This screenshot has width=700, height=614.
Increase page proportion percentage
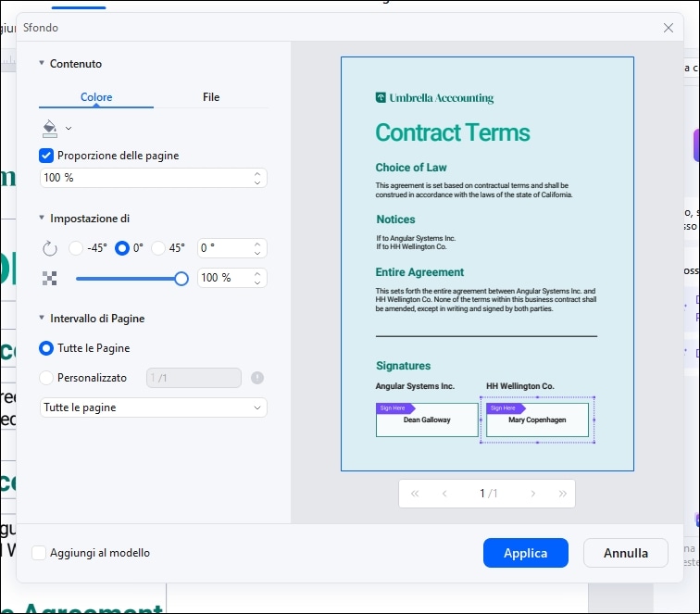257,174
